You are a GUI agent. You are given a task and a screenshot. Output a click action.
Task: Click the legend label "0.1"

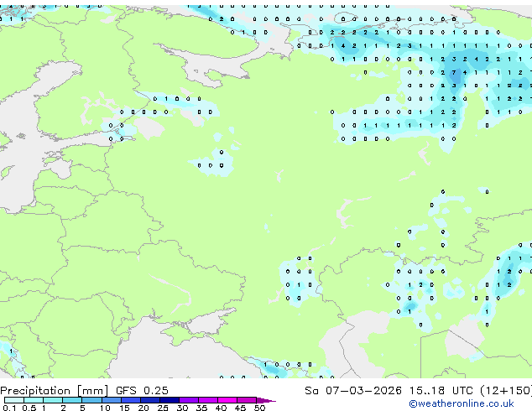9,408
